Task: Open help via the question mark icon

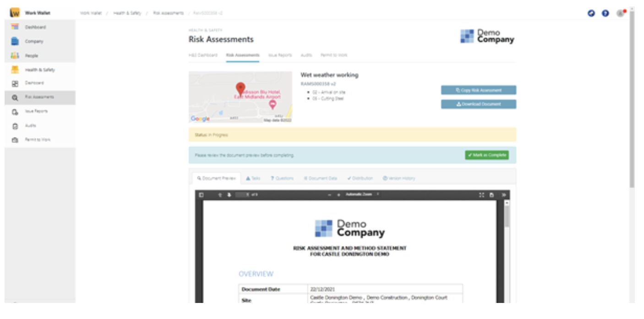Action: (x=606, y=13)
